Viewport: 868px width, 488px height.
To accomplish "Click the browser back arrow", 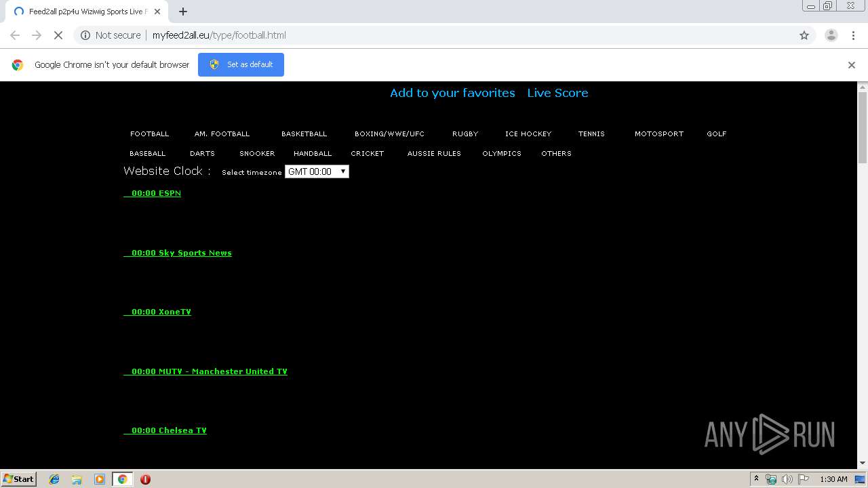I will coord(15,35).
